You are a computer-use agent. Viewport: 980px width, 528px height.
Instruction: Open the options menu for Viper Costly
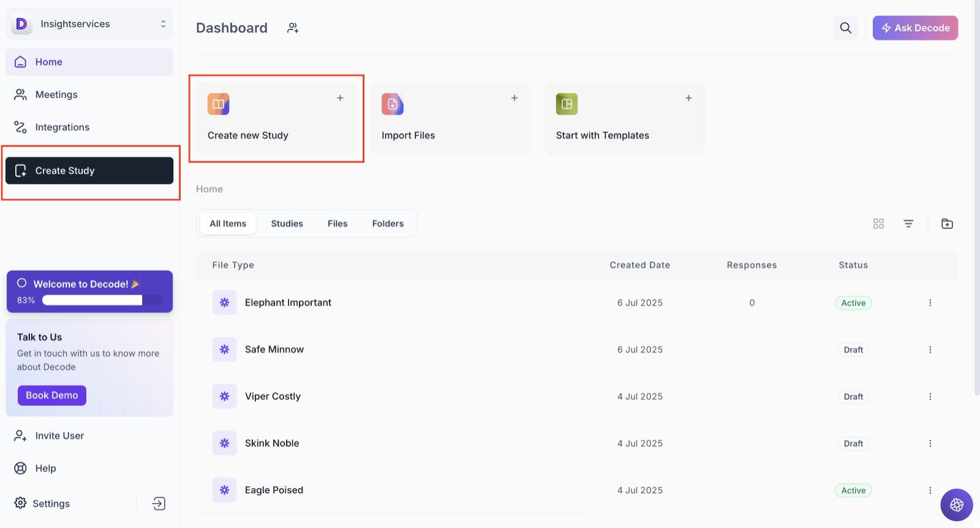[x=930, y=396]
